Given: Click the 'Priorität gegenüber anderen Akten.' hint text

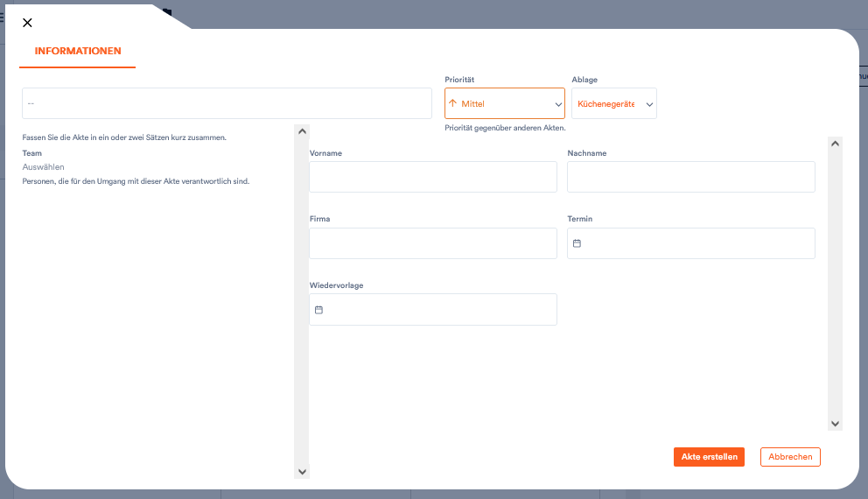Looking at the screenshot, I should [x=505, y=128].
